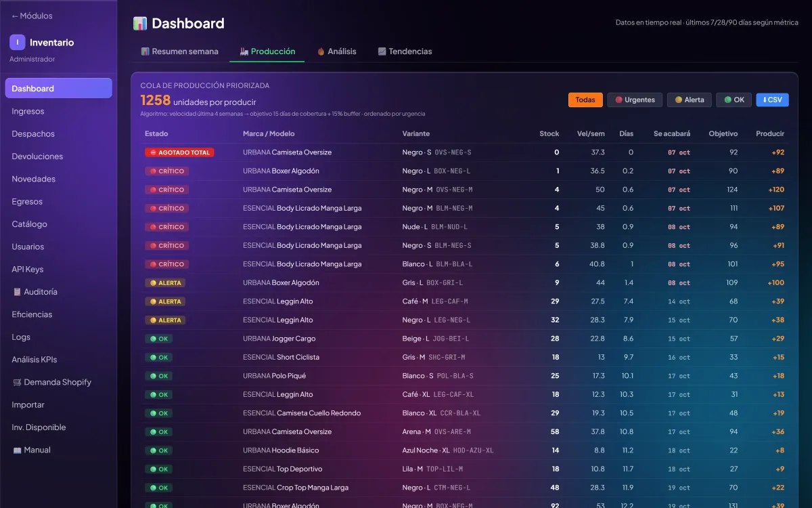Open Auditoría via its clipboard icon
Image resolution: width=812 pixels, height=508 pixels.
(x=17, y=292)
